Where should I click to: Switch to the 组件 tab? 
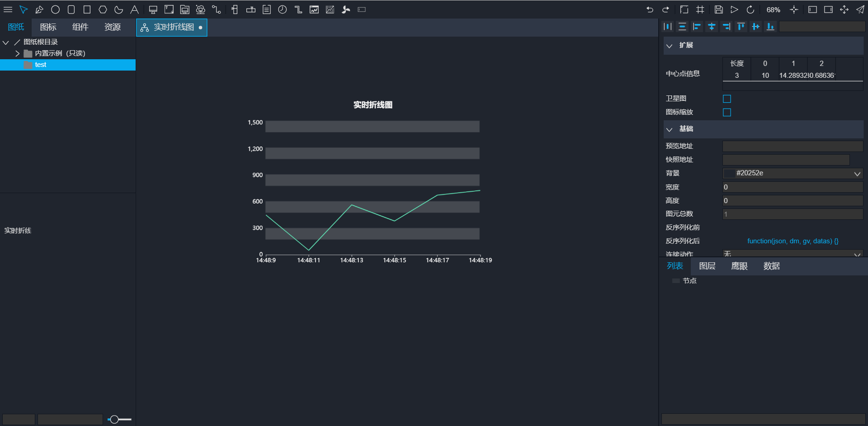point(80,27)
